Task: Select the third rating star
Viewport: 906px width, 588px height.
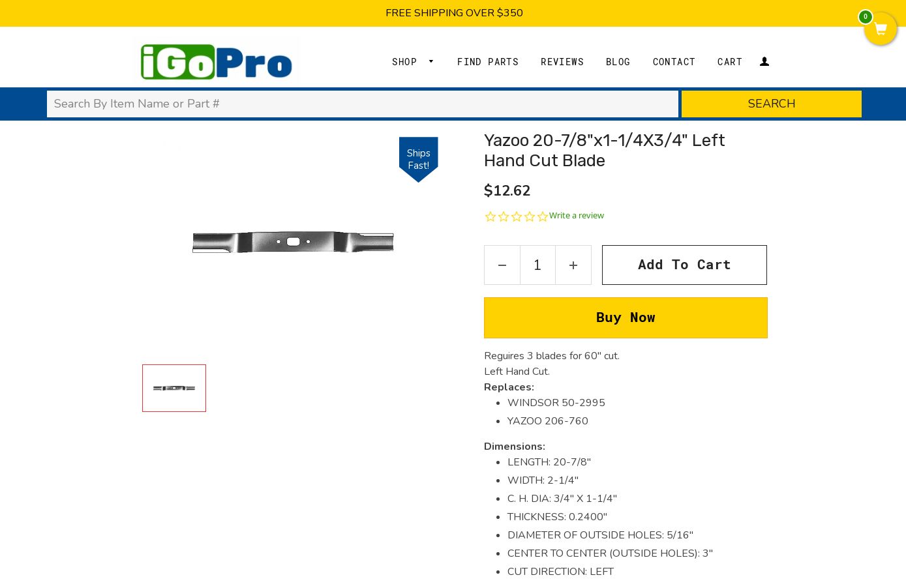Action: point(517,216)
